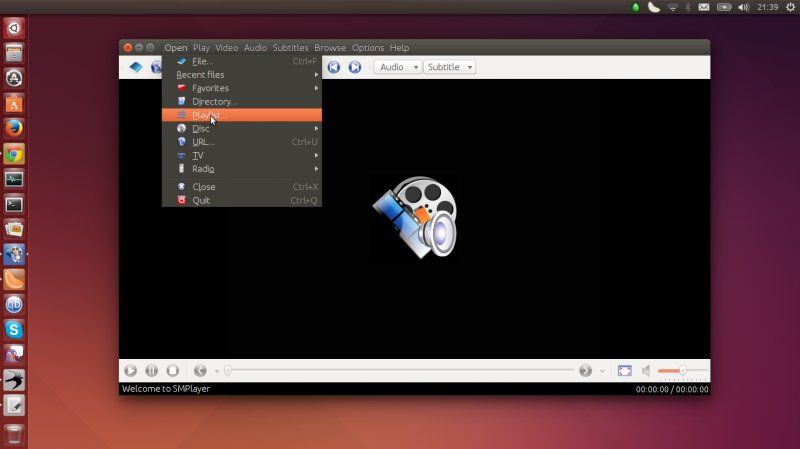800x449 pixels.
Task: Click the Pause button
Action: coord(151,370)
